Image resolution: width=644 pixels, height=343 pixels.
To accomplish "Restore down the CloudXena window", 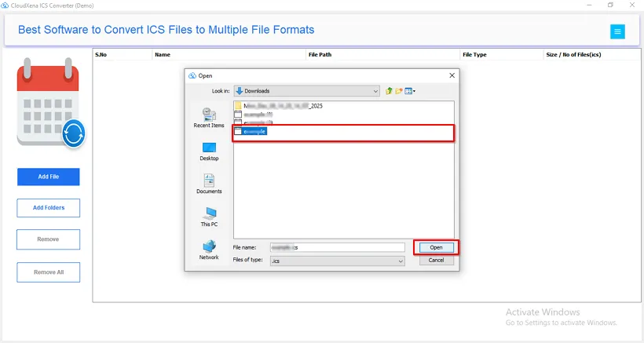I will point(611,5).
